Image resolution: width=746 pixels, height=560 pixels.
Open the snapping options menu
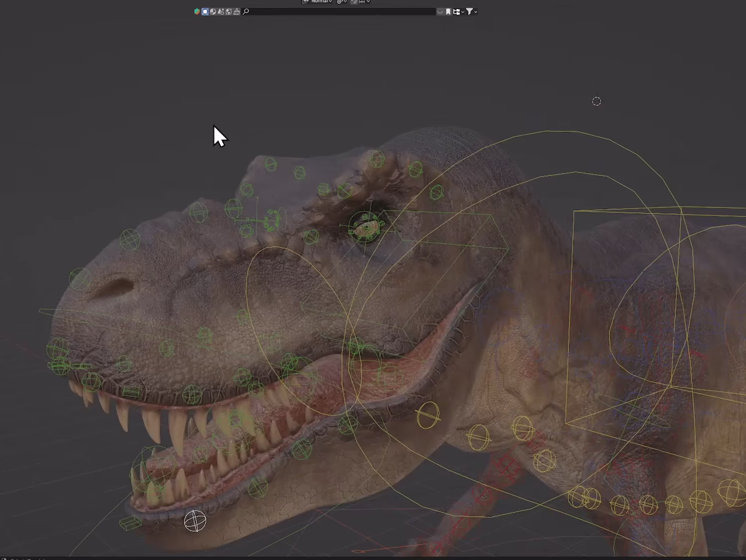[x=365, y=1]
